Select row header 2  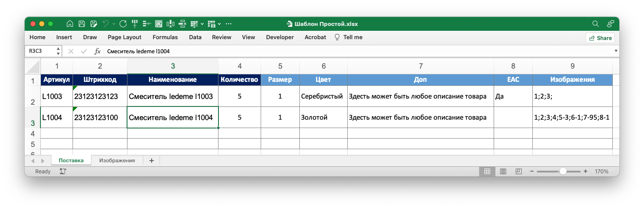(33, 96)
